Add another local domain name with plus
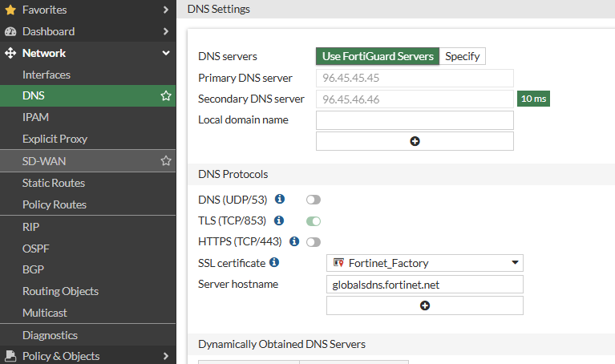This screenshot has width=615, height=364. tap(415, 141)
